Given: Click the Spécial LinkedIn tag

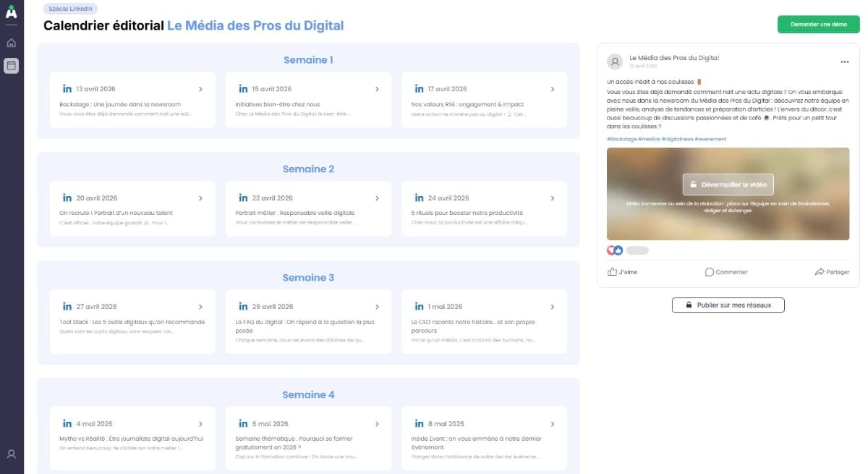Looking at the screenshot, I should point(70,9).
